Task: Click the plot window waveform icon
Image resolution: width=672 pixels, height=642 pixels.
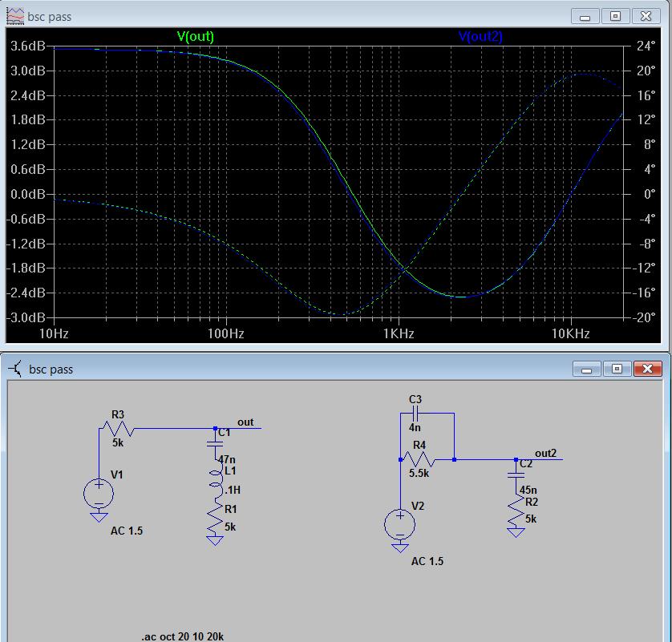Action: pos(15,16)
